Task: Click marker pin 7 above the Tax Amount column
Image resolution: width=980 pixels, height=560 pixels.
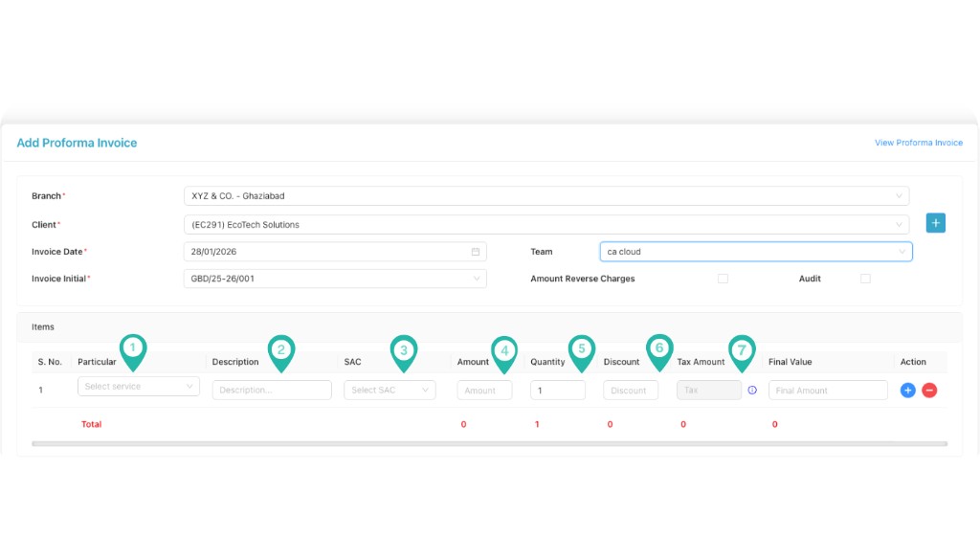Action: [742, 351]
